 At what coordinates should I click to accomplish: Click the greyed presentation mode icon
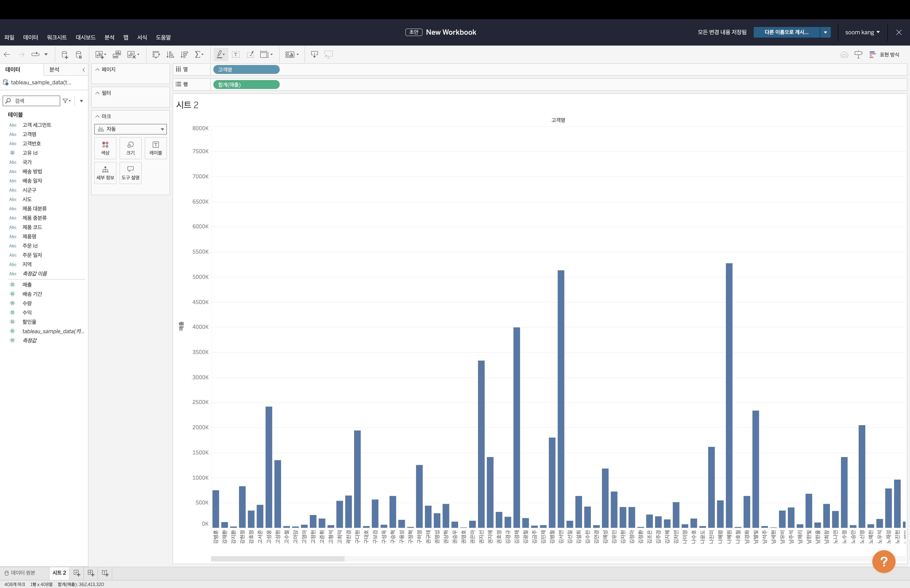328,55
